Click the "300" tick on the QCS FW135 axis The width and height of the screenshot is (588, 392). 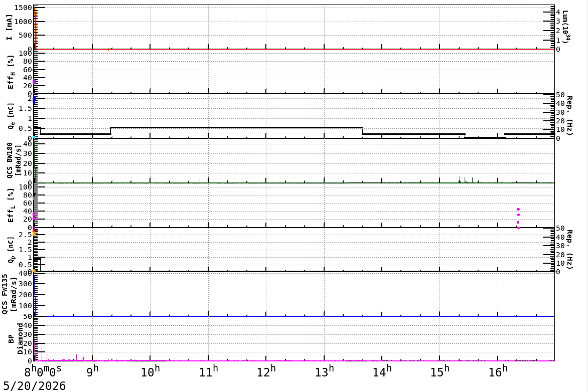26,284
